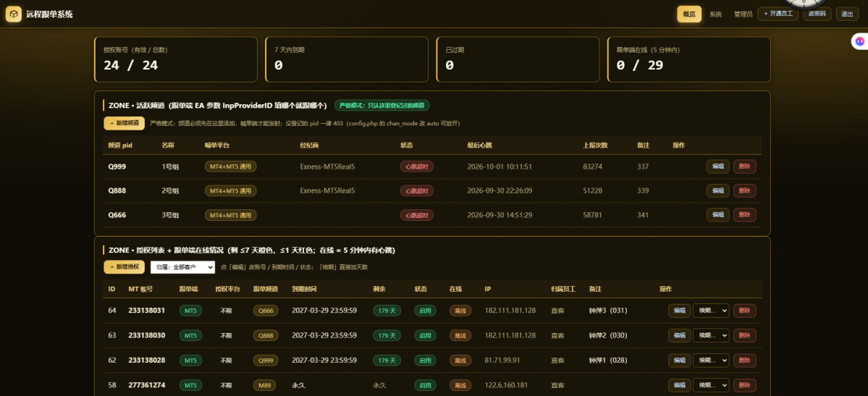Expand 续期 dropdown for account 233138031
The height and width of the screenshot is (396, 868).
click(x=711, y=311)
